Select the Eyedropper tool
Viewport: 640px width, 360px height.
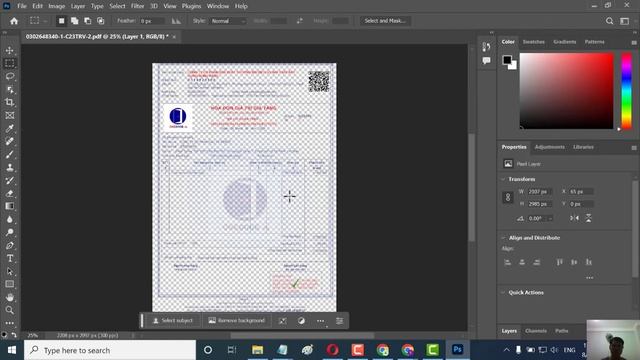10,128
